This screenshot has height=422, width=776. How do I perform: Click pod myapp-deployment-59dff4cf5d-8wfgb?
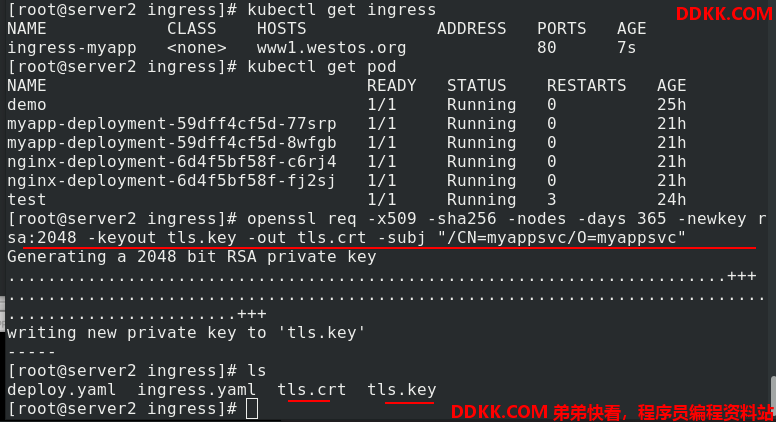click(172, 143)
